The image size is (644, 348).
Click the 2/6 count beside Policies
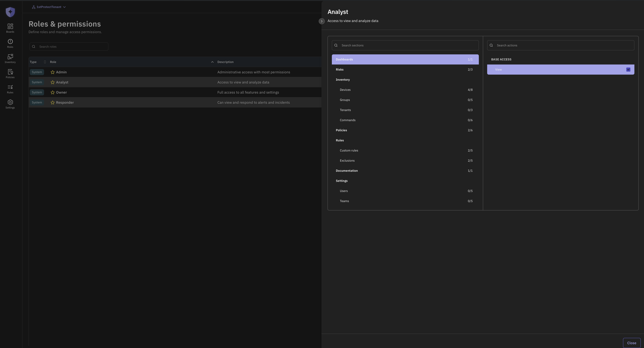tap(470, 130)
